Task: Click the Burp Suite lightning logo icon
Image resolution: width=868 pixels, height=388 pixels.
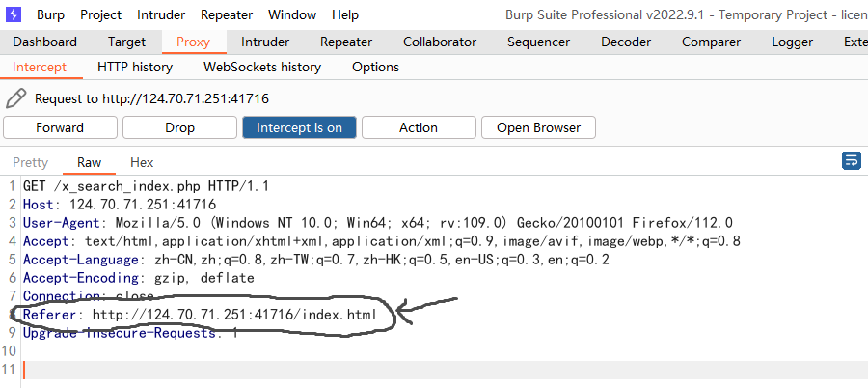Action: (14, 14)
